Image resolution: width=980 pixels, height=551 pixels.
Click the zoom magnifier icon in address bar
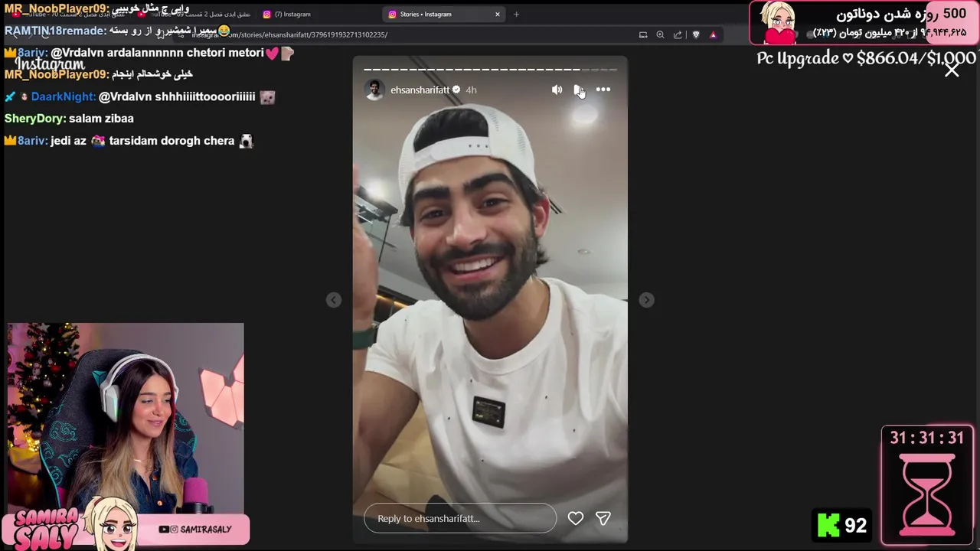tap(660, 34)
